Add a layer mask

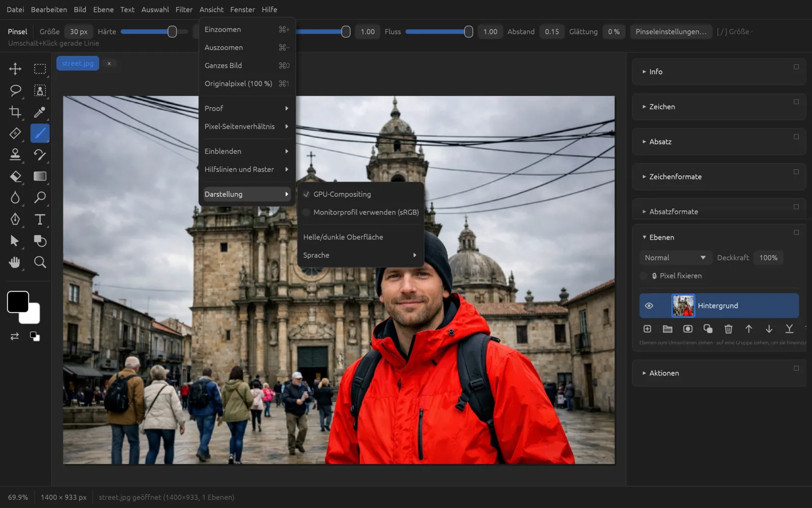tap(688, 329)
